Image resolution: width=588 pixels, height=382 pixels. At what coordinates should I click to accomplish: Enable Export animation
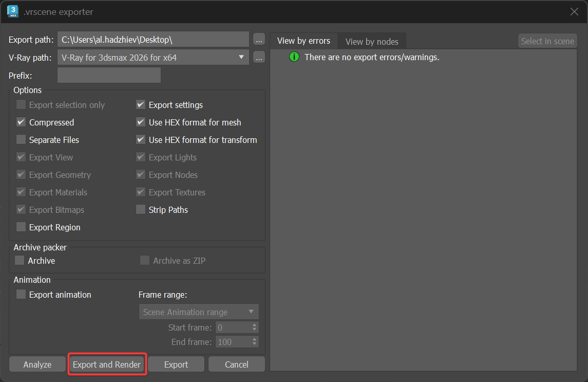point(21,295)
